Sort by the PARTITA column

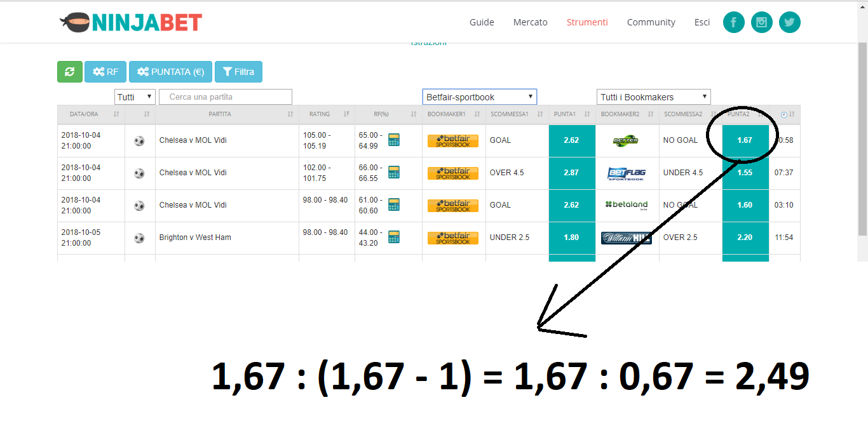[227, 114]
